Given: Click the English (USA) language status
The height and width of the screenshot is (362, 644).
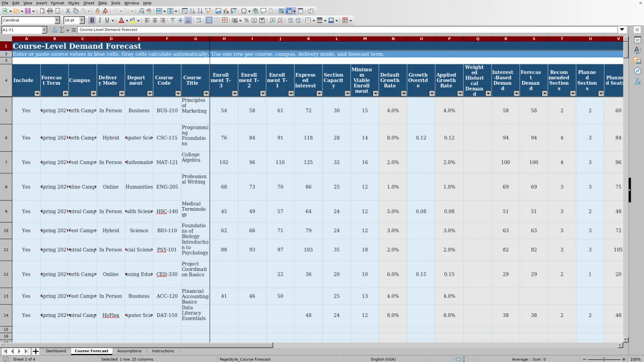Looking at the screenshot, I should (383, 359).
